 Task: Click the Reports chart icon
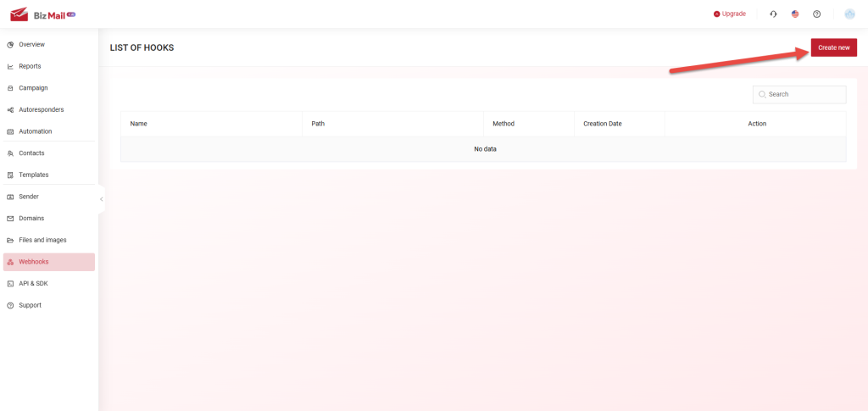click(x=10, y=66)
